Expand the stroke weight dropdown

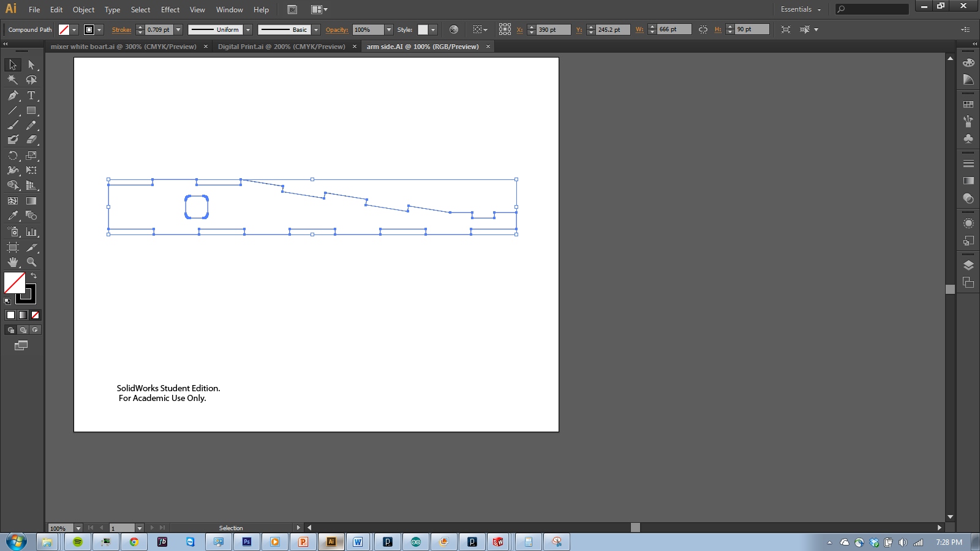point(179,29)
